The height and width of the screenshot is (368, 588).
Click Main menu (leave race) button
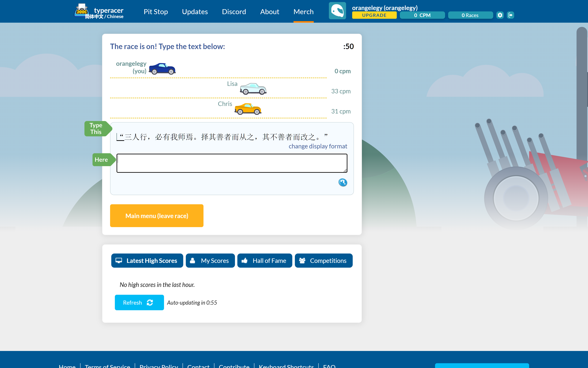tap(157, 216)
